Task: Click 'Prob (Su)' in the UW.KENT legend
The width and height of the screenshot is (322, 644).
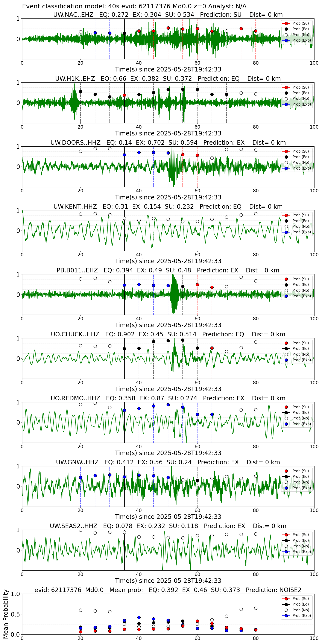Action: (x=301, y=215)
